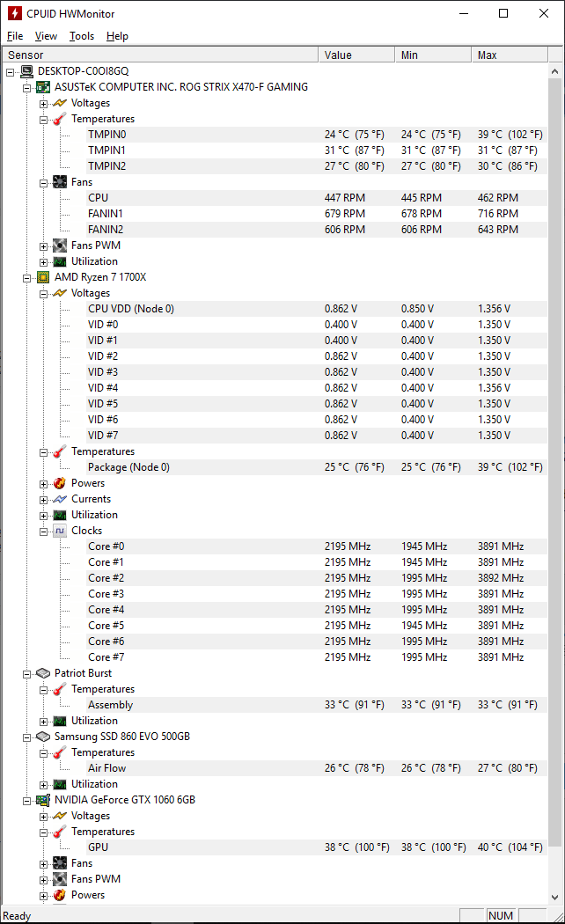Click the NVIDIA Voltages lightning icon
565x924 pixels.
[x=60, y=816]
